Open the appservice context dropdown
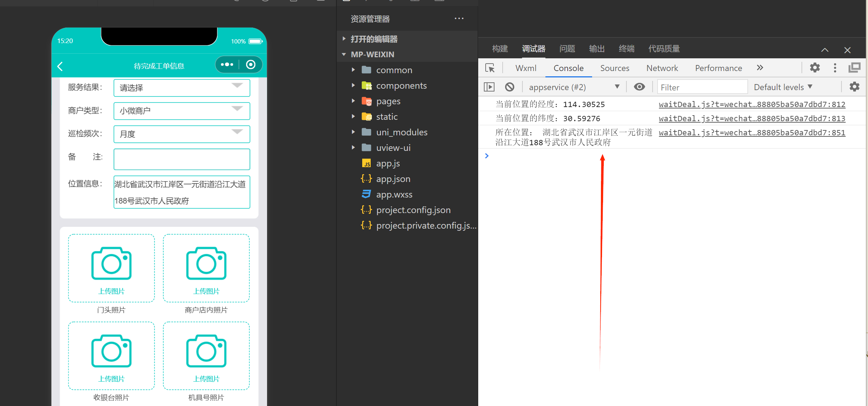The image size is (868, 406). pos(573,87)
